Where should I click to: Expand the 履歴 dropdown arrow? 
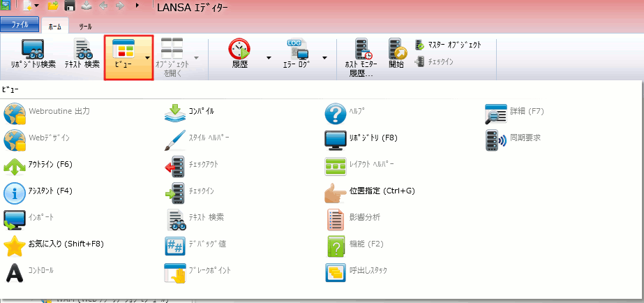(x=269, y=58)
